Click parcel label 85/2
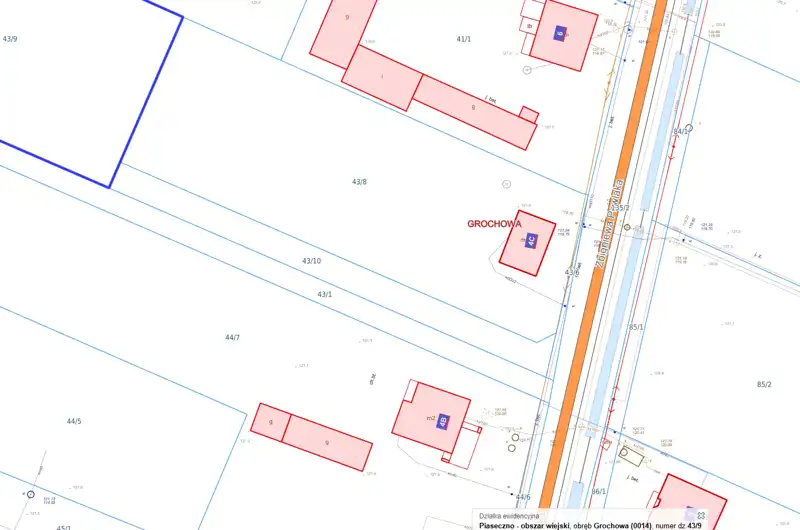This screenshot has width=800, height=530. click(x=764, y=384)
